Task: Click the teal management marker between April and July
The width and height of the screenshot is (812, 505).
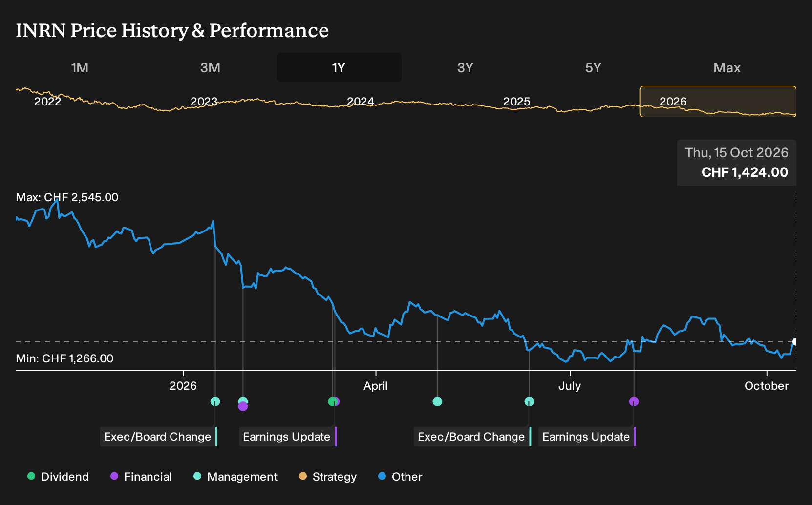Action: pos(437,401)
